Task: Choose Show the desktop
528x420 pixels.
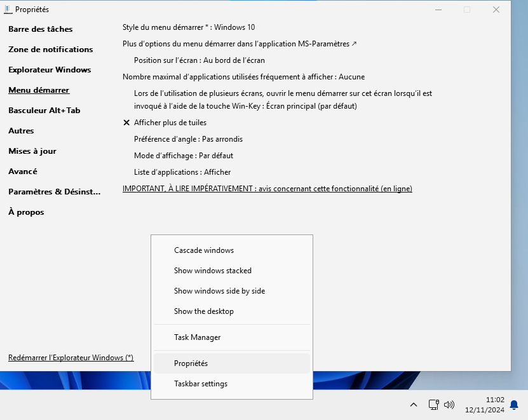Action: pyautogui.click(x=232, y=311)
